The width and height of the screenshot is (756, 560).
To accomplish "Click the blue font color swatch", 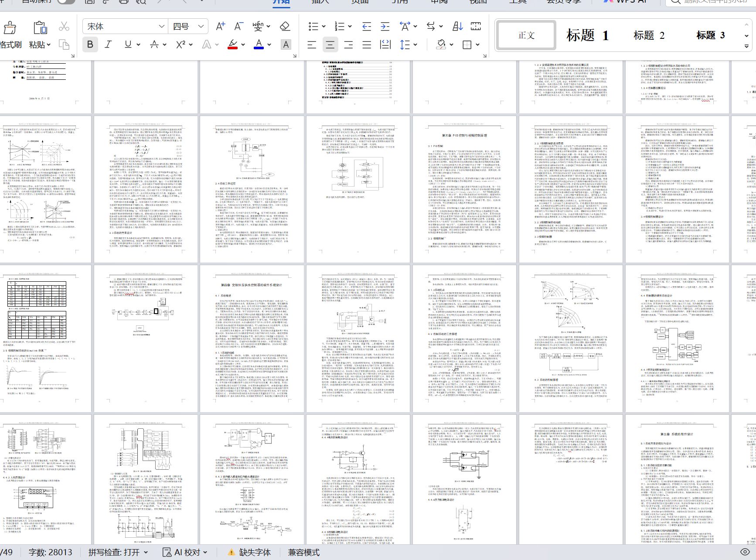I will (259, 44).
